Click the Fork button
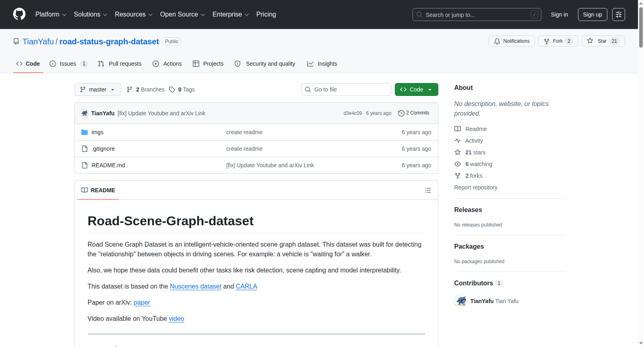The height and width of the screenshot is (347, 644). 558,41
